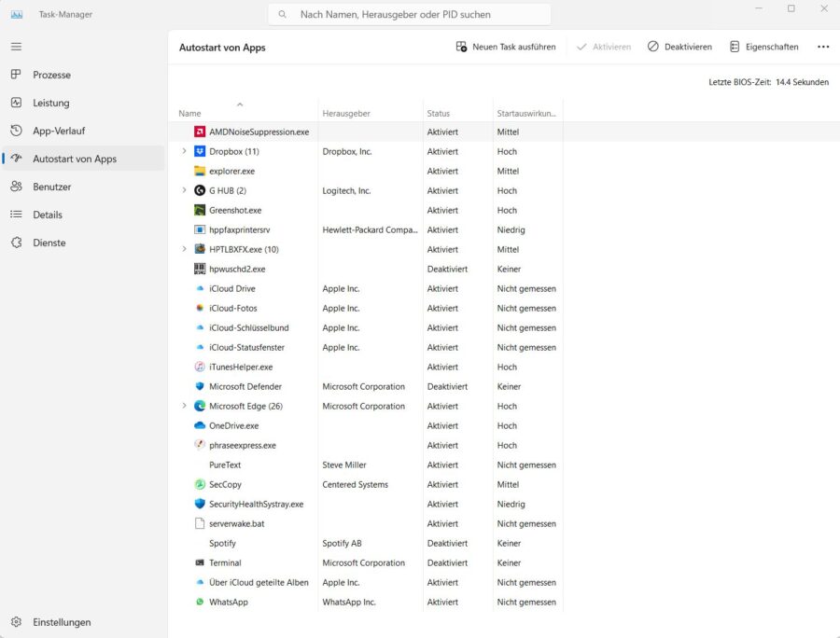Click 'Dropbox, Inc.' publisher cell

[x=347, y=151]
